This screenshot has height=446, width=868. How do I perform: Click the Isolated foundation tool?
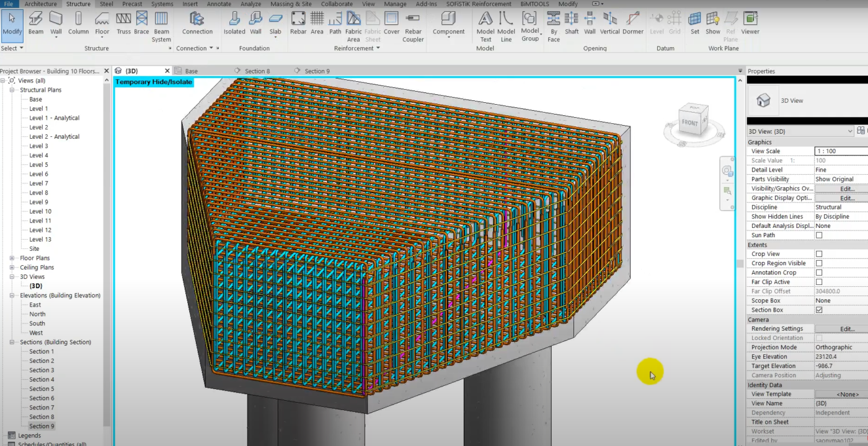(x=234, y=26)
